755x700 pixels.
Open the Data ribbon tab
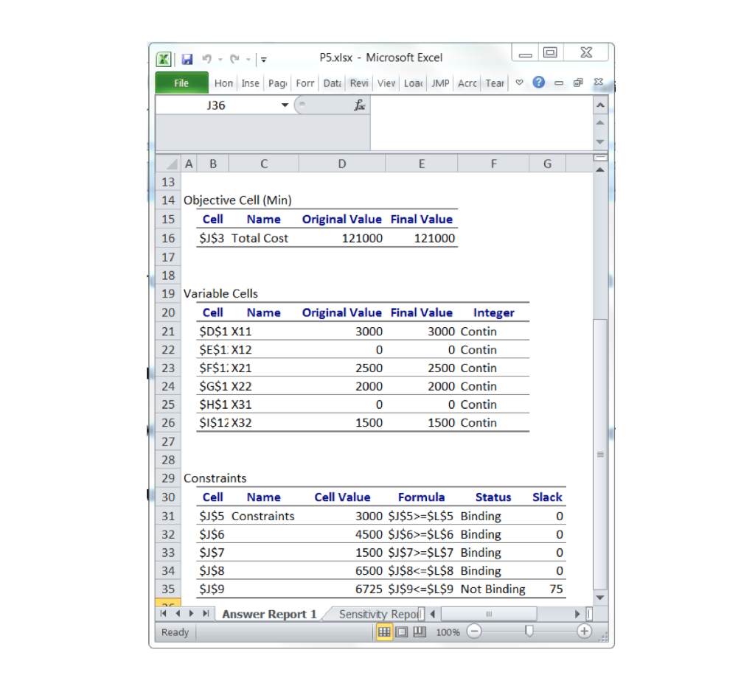(333, 83)
